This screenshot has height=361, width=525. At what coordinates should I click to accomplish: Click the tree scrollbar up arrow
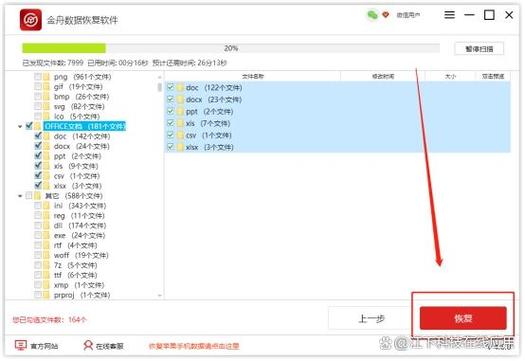[x=160, y=77]
